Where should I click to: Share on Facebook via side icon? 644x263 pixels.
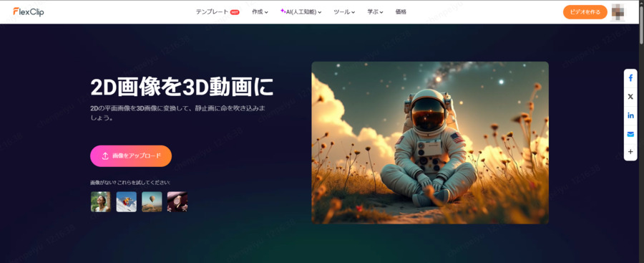[630, 79]
